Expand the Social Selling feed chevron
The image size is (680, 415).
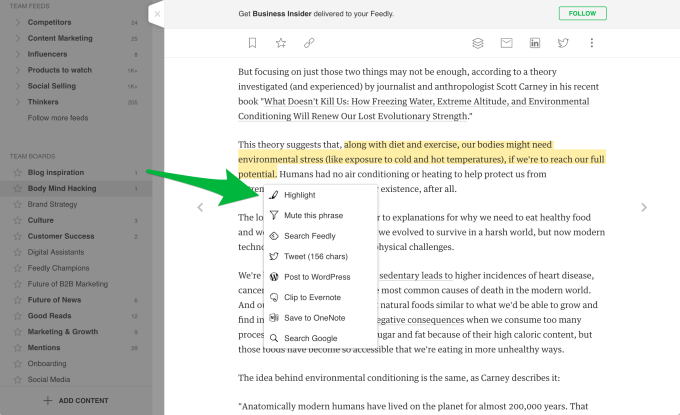[17, 86]
